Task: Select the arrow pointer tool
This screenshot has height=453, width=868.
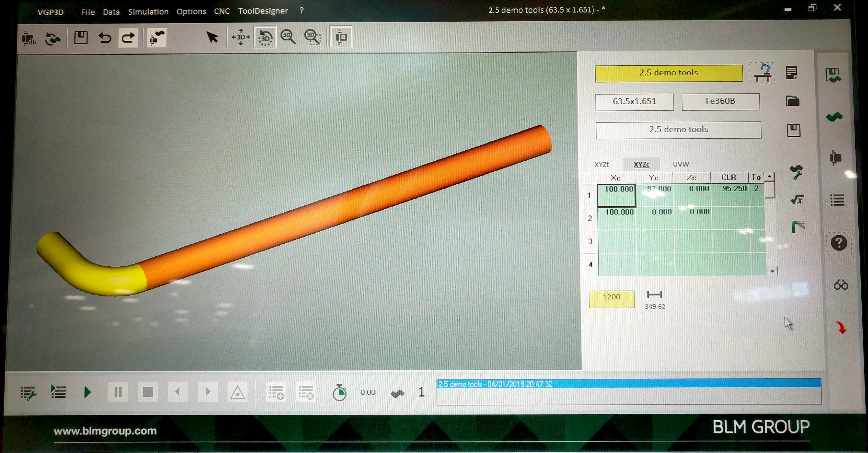Action: (x=212, y=37)
